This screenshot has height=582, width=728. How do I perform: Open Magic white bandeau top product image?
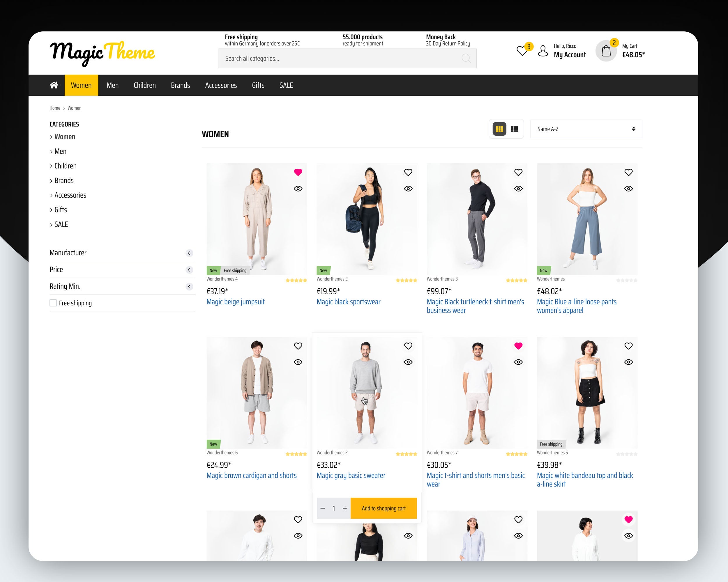587,392
